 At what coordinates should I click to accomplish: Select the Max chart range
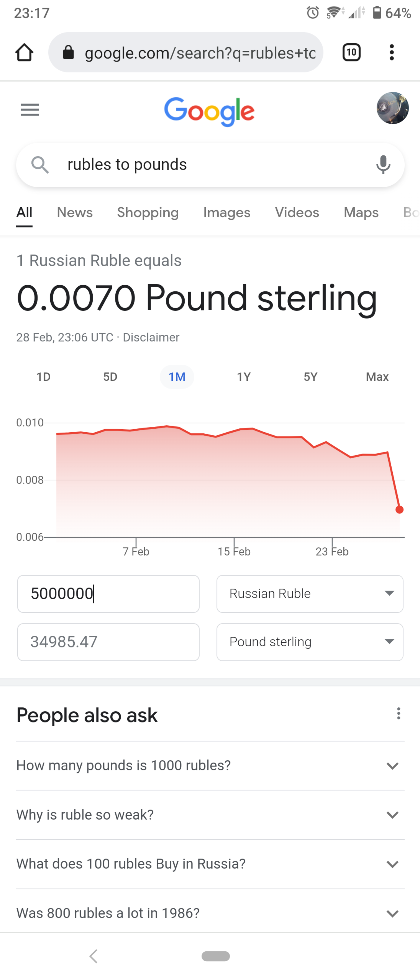coord(377,377)
